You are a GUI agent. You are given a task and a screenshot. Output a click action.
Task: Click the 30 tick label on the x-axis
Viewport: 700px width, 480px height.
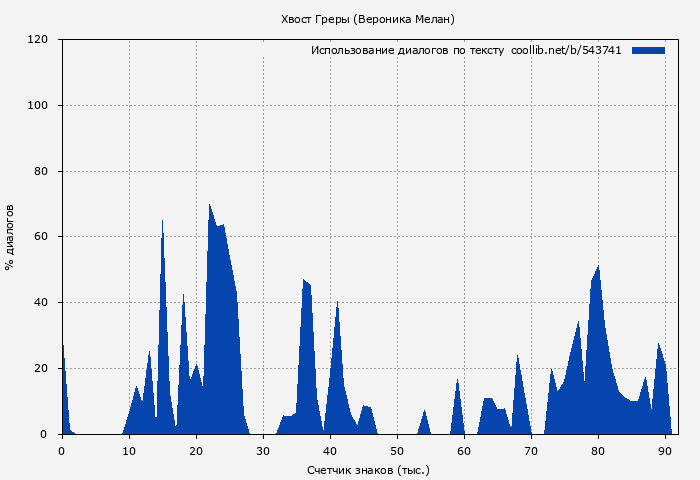point(263,451)
